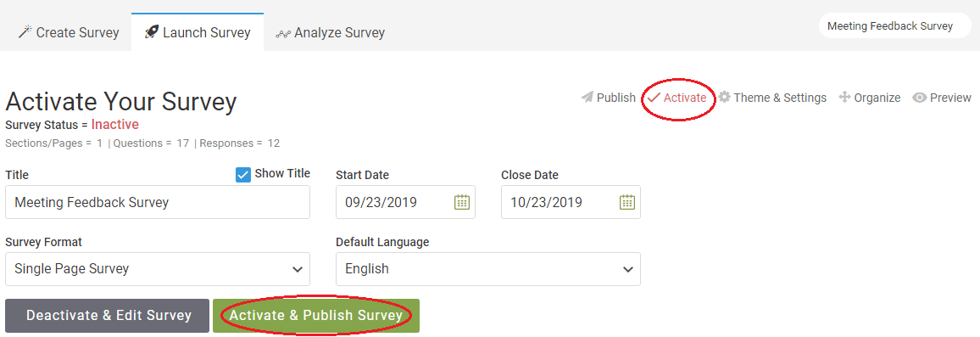Click the eye icon for Preview
The height and width of the screenshot is (337, 980).
click(x=919, y=98)
